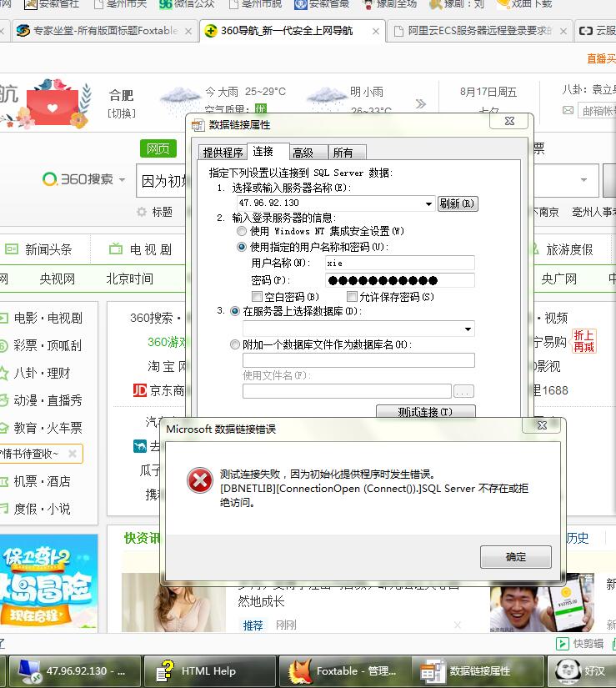This screenshot has height=688, width=616.
Task: Open Foxtable from the taskbar
Action: tap(343, 670)
